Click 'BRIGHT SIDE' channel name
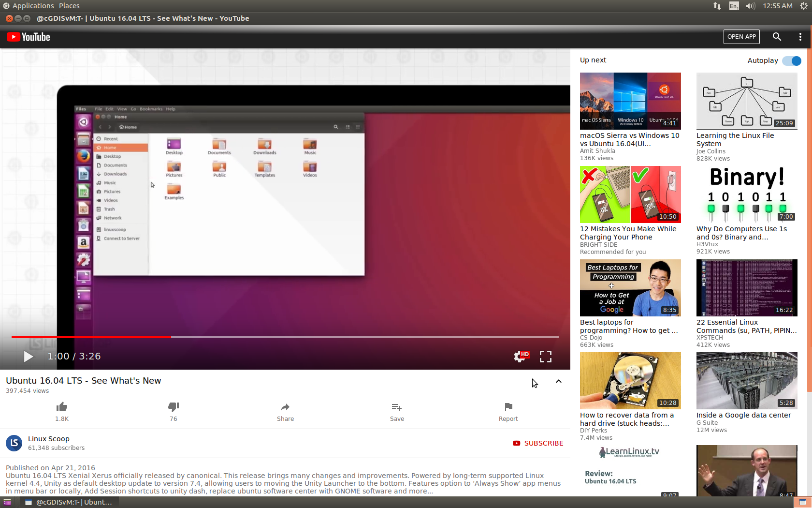 click(598, 245)
